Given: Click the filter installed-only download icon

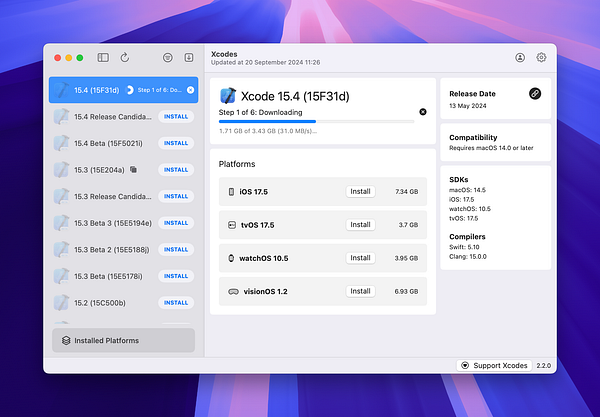Looking at the screenshot, I should (189, 57).
